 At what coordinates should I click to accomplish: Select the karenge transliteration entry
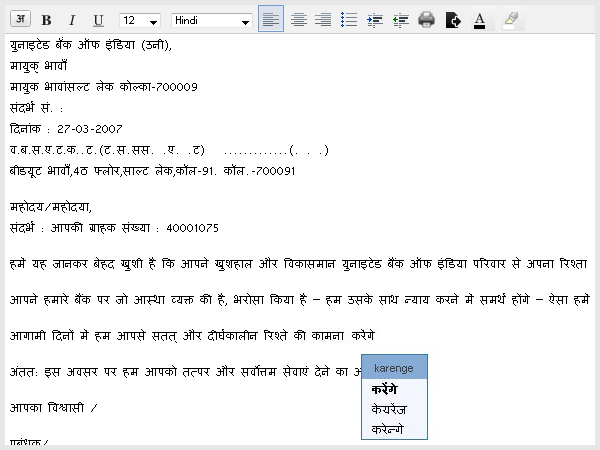(x=394, y=368)
